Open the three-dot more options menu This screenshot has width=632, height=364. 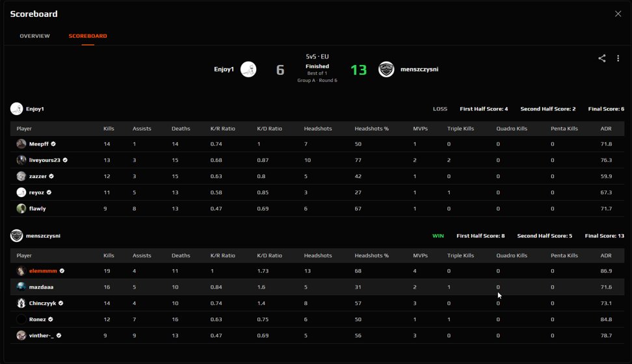tap(618, 58)
